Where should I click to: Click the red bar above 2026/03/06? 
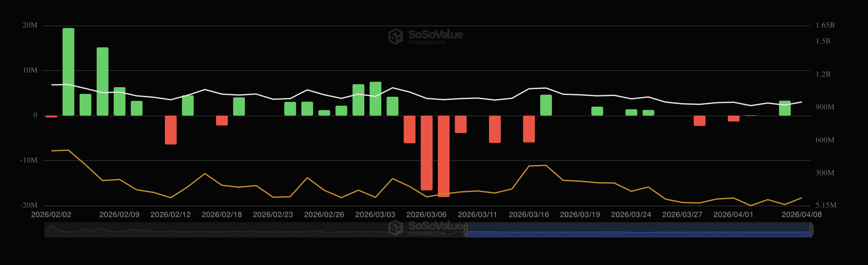[426, 153]
